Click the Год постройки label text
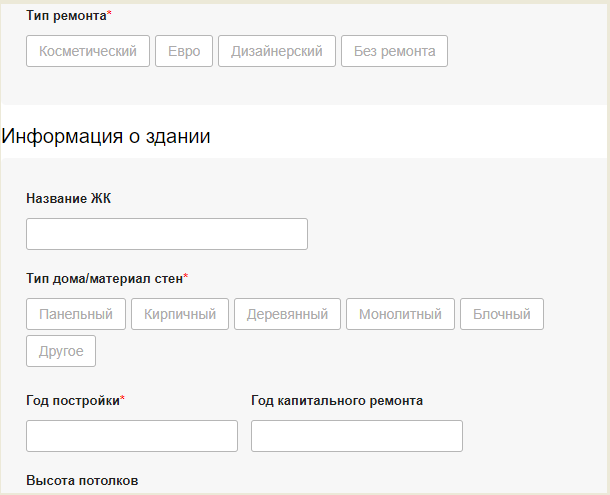This screenshot has height=495, width=610. (74, 400)
